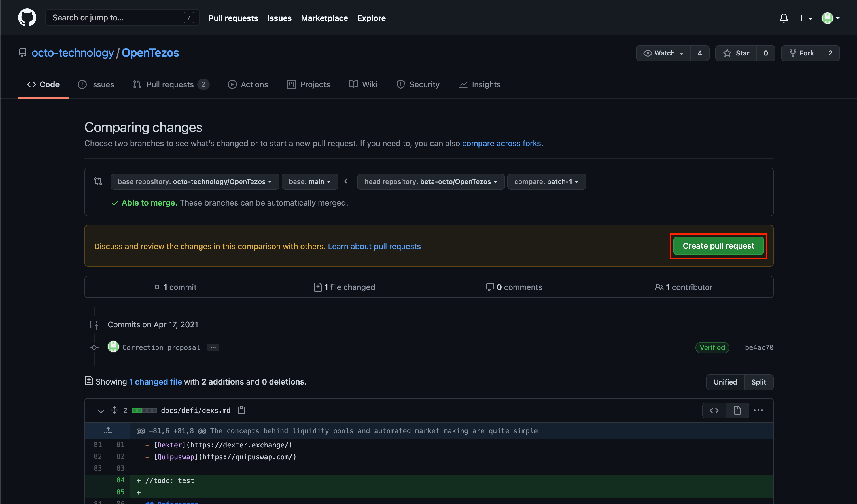Switch the diff view to Unified

tap(725, 382)
